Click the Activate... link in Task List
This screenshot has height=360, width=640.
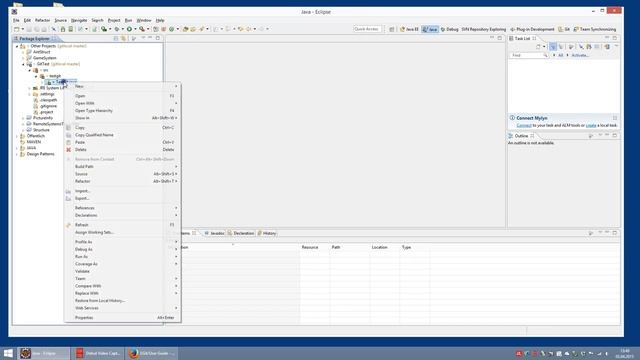tap(580, 55)
